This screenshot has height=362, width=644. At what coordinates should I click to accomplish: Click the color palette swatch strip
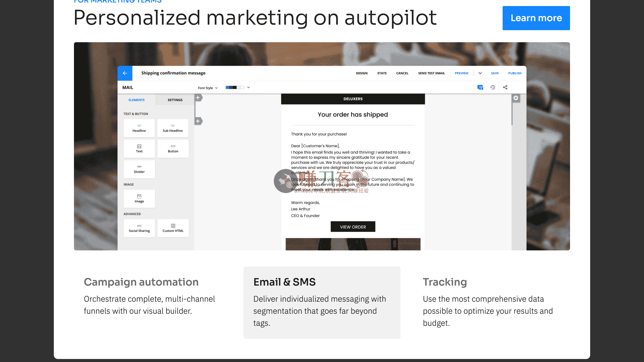tap(234, 87)
